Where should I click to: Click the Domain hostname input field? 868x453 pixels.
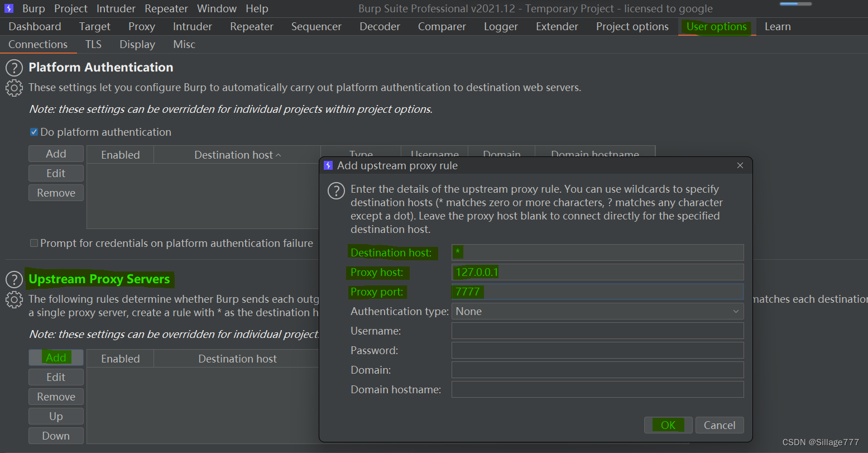[x=597, y=389]
